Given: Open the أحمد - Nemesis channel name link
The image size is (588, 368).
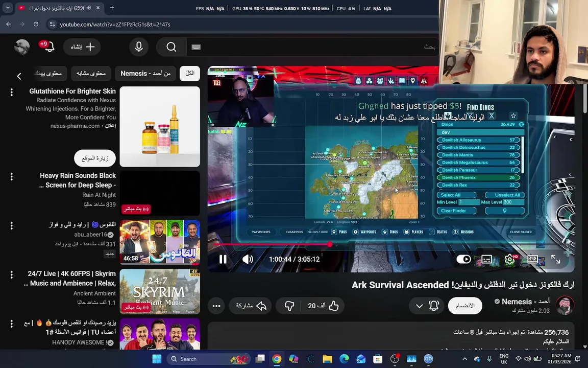Looking at the screenshot, I should click(526, 302).
